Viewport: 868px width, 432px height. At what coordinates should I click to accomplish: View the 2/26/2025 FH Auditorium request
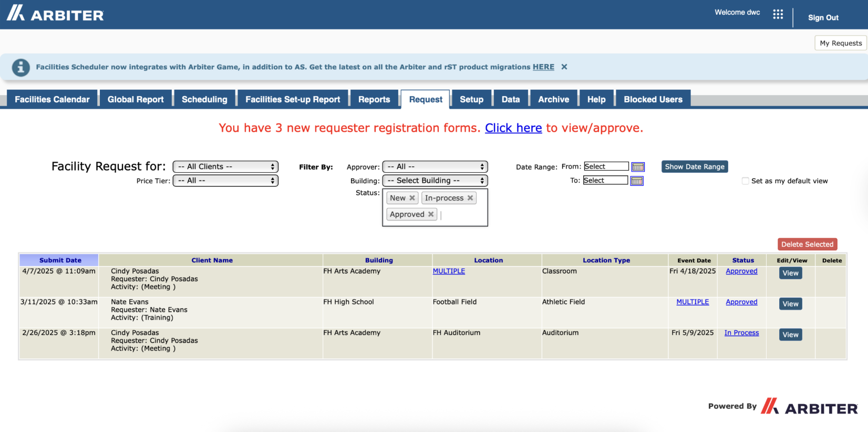click(790, 335)
